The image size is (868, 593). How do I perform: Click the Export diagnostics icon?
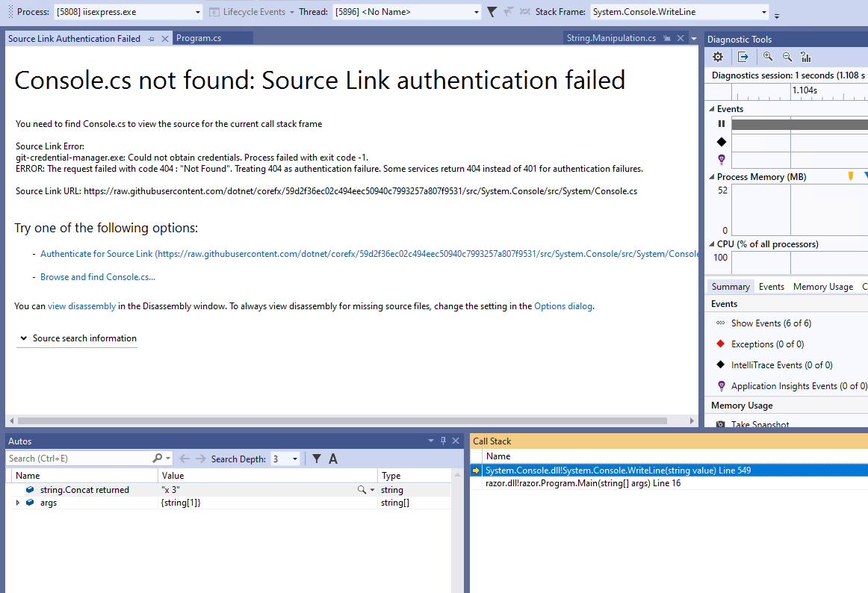point(743,56)
